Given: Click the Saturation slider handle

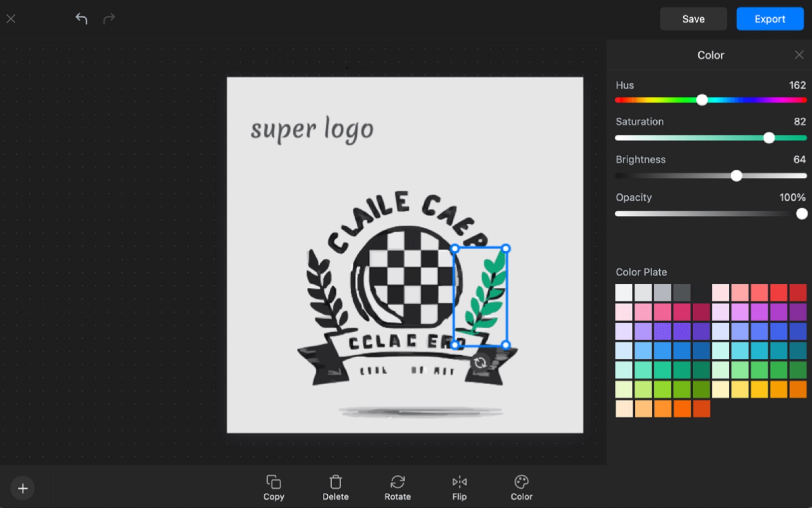Looking at the screenshot, I should coord(769,138).
